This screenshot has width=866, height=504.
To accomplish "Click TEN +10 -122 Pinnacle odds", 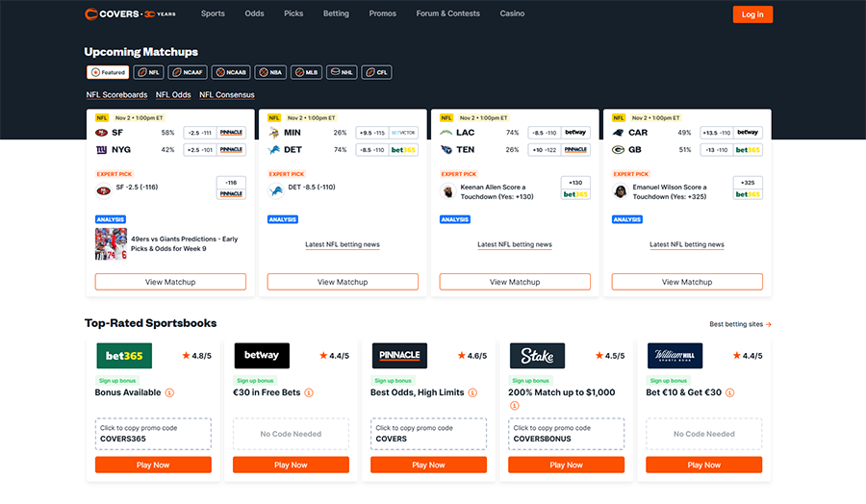I will click(x=559, y=150).
